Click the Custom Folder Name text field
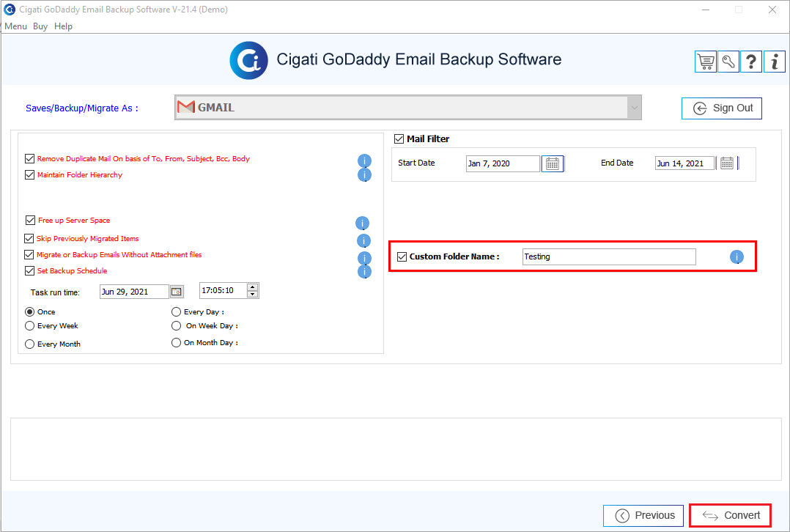The height and width of the screenshot is (532, 790). click(609, 257)
